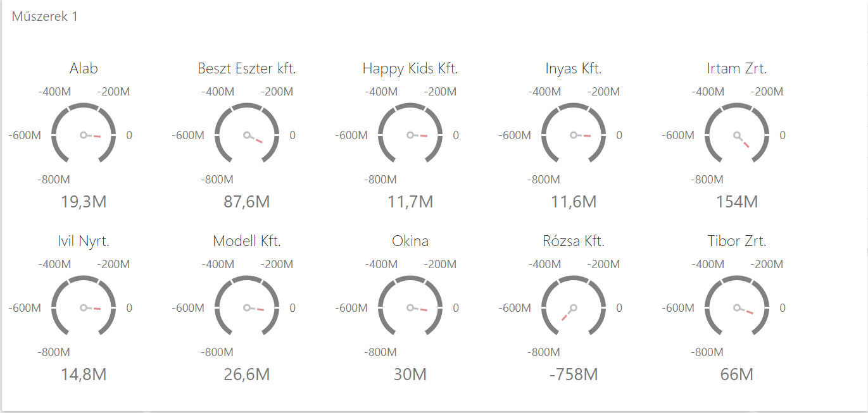Image resolution: width=868 pixels, height=413 pixels.
Task: Select the Happy Kids Kft. gauge needle
Action: pos(418,135)
